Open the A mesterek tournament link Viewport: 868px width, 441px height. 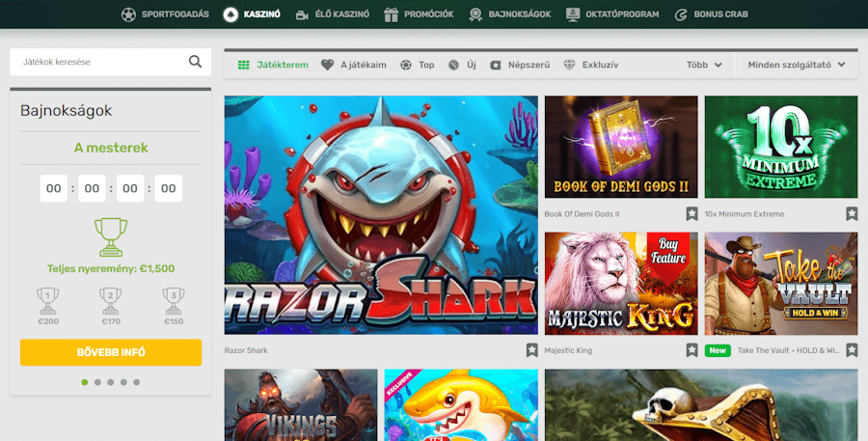[111, 148]
